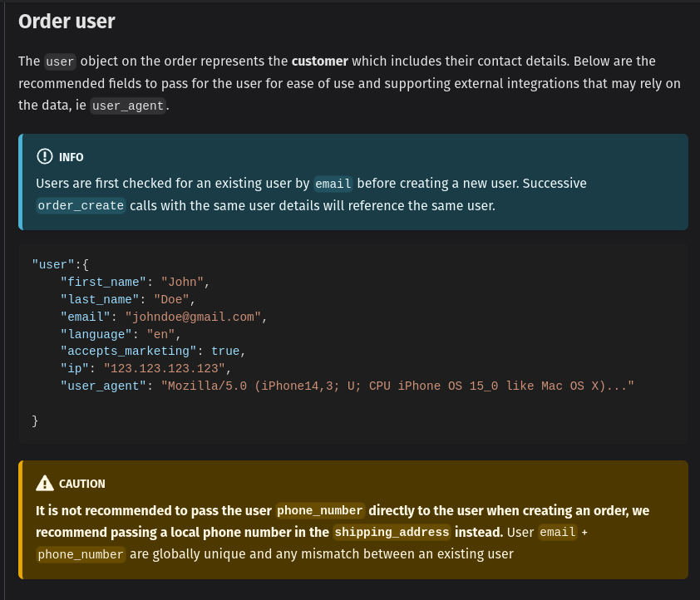700x600 pixels.
Task: Click the INFO label text
Action: coord(71,157)
